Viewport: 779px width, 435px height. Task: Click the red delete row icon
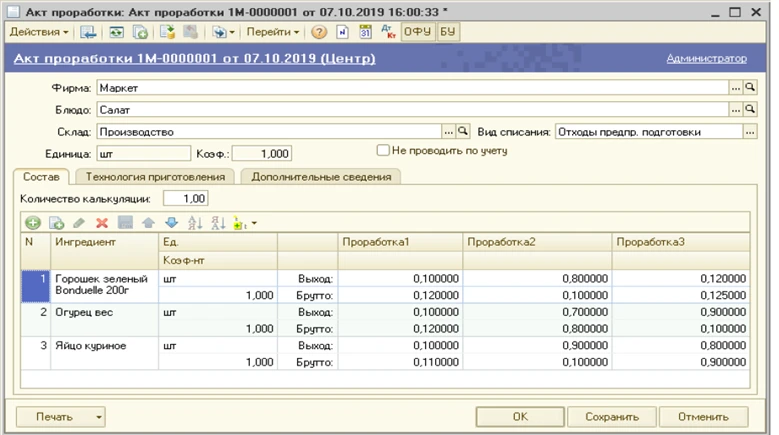point(101,222)
